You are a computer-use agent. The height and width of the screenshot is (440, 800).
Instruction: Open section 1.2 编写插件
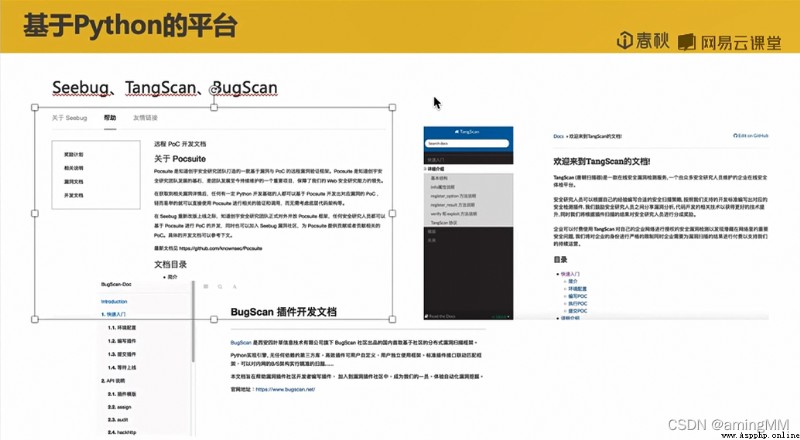(121, 341)
